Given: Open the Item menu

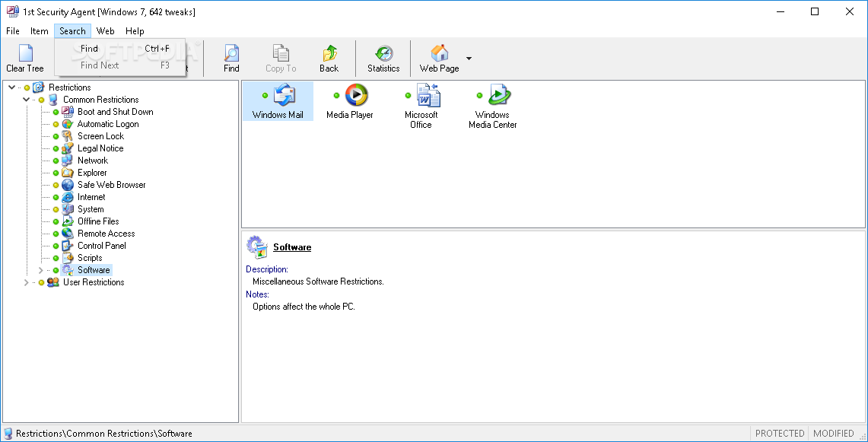Looking at the screenshot, I should click(x=40, y=31).
